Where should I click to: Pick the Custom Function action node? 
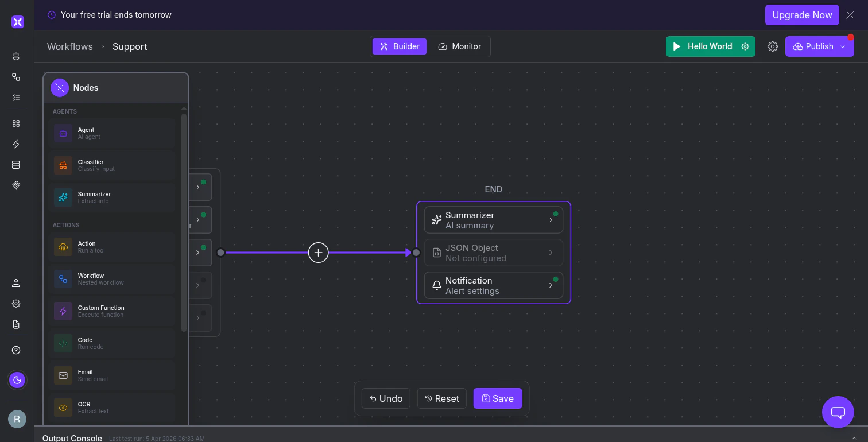click(111, 311)
